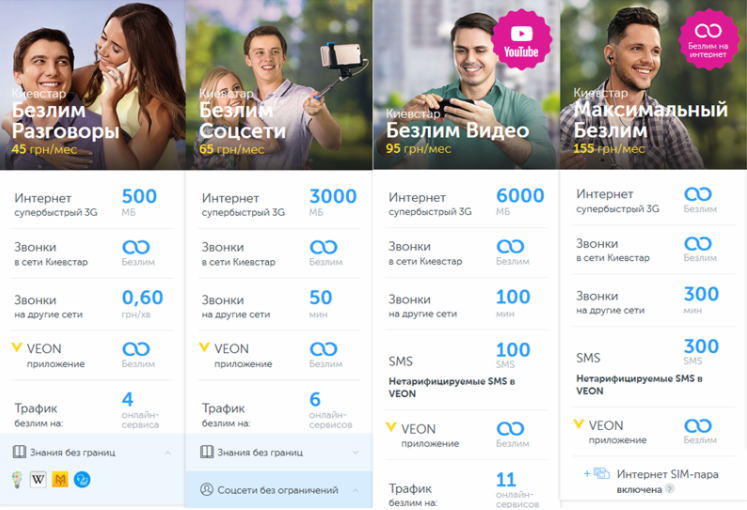Open the Wikipedia service icon
Screen dimensions: 747x510
[38, 480]
